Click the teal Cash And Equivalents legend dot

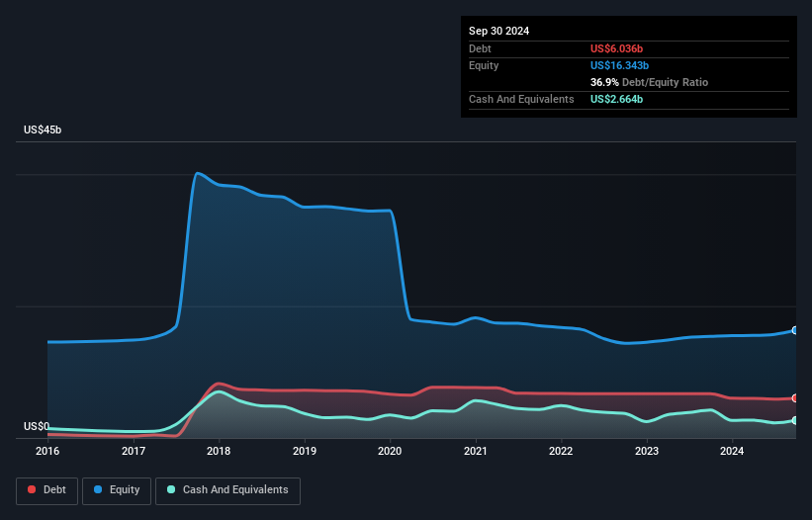171,489
